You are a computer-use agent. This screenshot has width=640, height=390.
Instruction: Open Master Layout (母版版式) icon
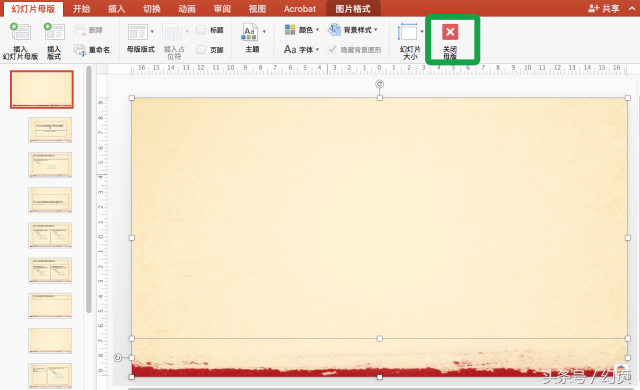click(138, 32)
